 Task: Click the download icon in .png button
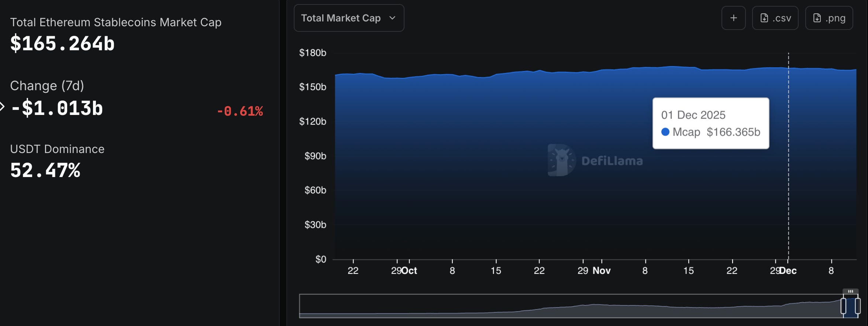[817, 18]
